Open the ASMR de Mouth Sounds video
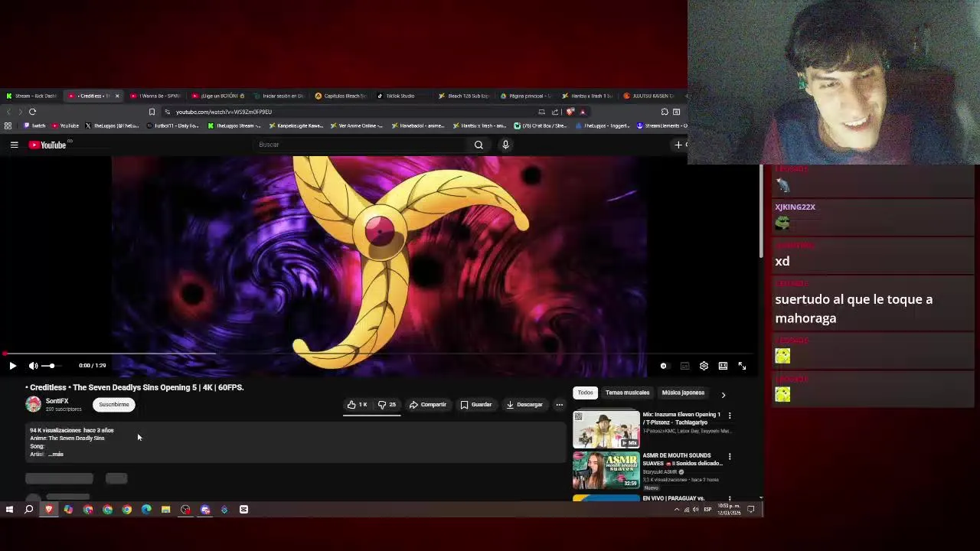The image size is (980, 551). (606, 470)
